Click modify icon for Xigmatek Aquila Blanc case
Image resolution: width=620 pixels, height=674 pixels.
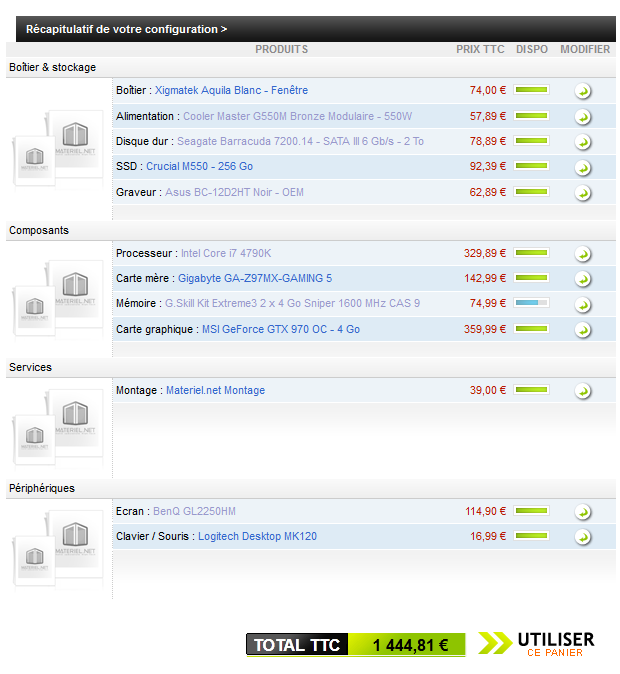click(x=583, y=91)
